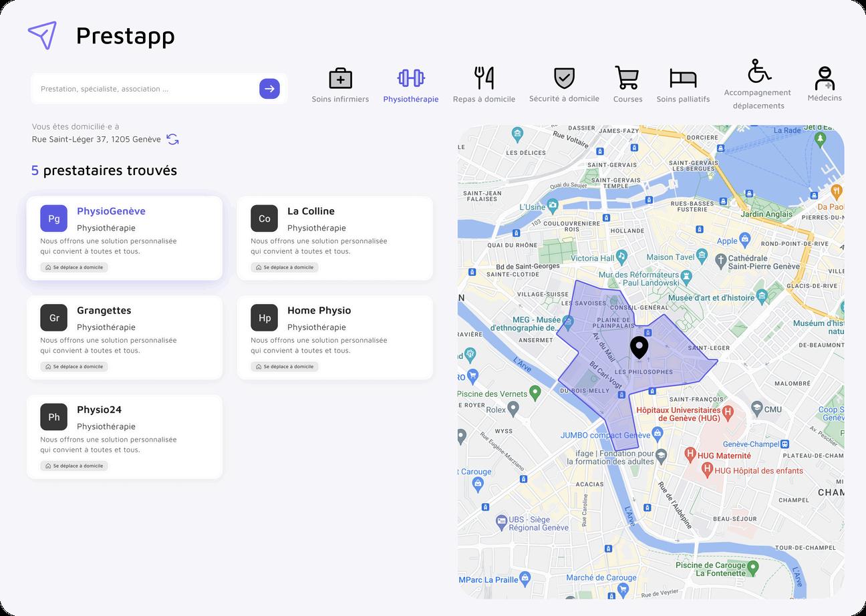Click the Victoria Hall music marker
This screenshot has height=616, width=866.
[621, 257]
